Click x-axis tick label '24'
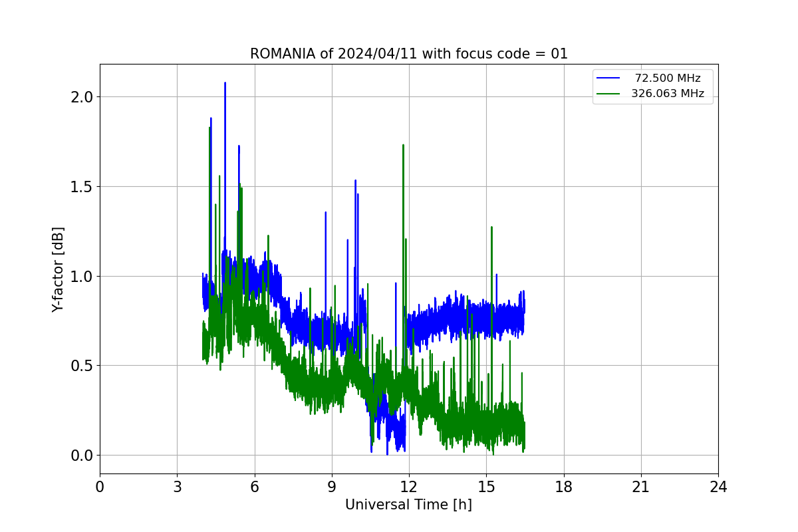This screenshot has height=532, width=798. pos(718,487)
